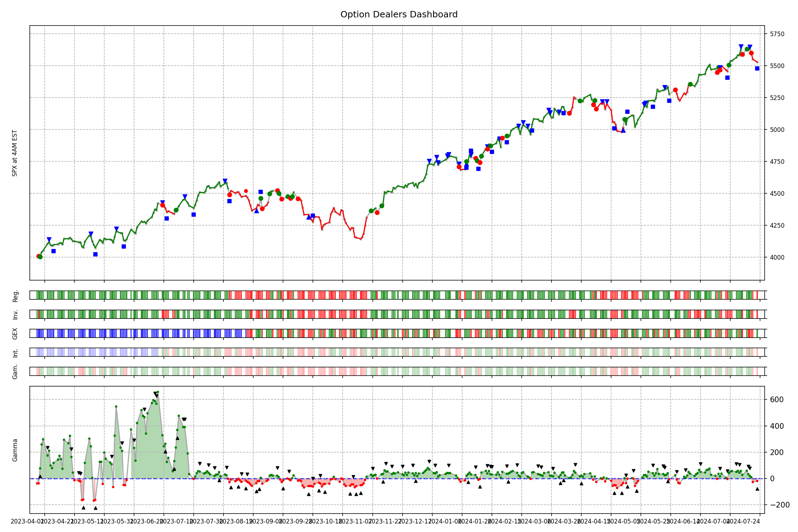The height and width of the screenshot is (532, 798).
Task: Select the 5250 price tick label
Action: click(777, 98)
